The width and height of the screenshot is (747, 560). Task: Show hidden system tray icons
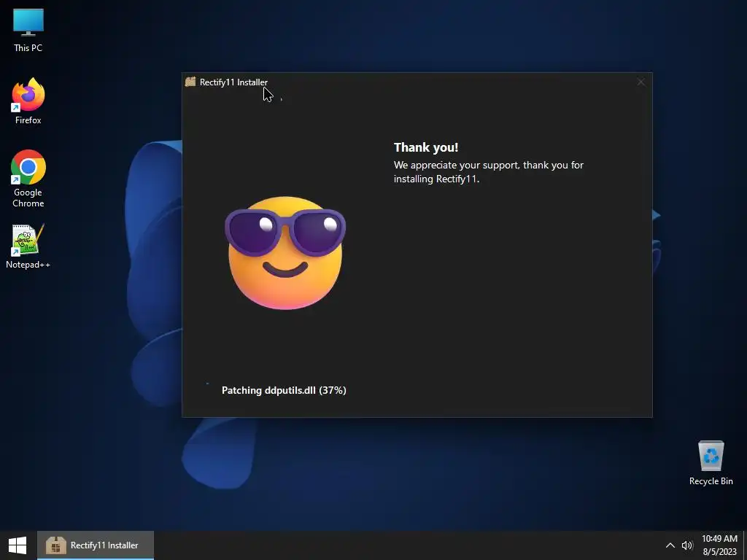click(x=670, y=545)
